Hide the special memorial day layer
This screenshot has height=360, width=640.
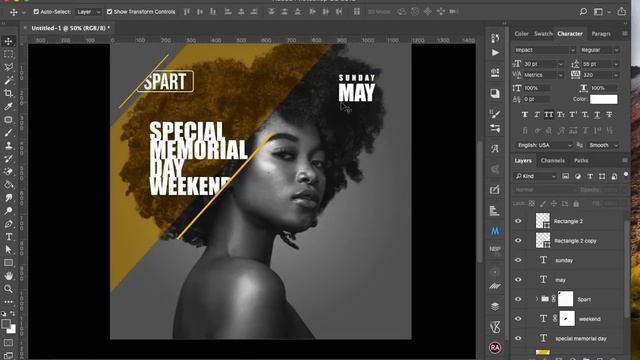pos(518,338)
